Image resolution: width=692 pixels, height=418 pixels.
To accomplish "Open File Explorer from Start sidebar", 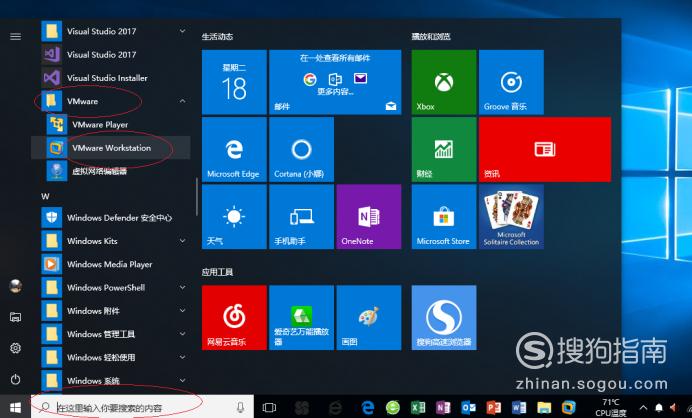I will (15, 317).
